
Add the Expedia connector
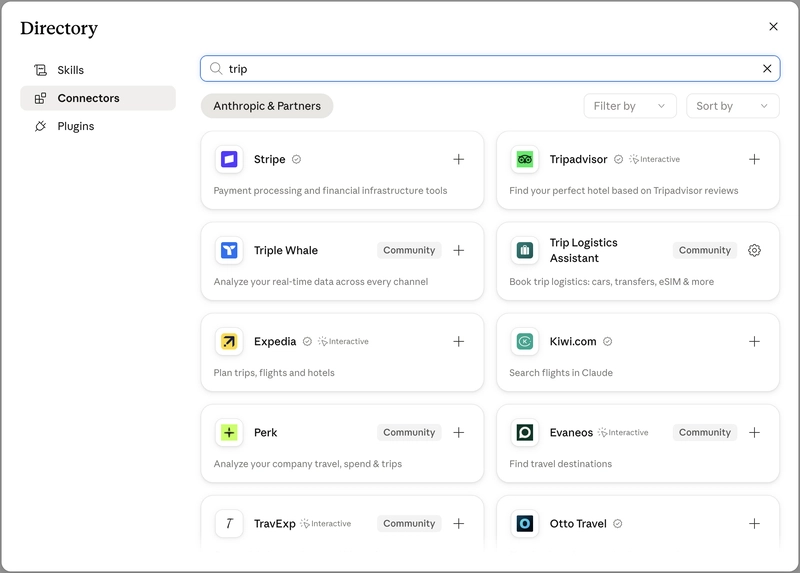click(459, 341)
